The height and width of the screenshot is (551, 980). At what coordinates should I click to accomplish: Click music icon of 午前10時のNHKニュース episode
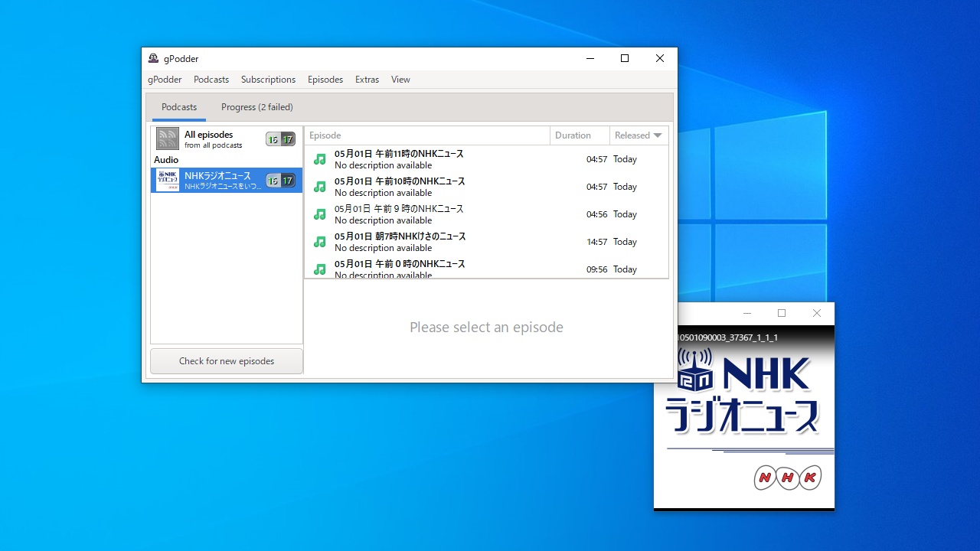[x=320, y=187]
